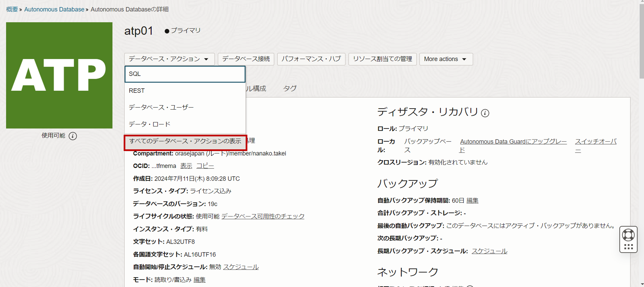This screenshot has width=644, height=287.
Task: Click リソース割当ての管理 button
Action: [382, 59]
